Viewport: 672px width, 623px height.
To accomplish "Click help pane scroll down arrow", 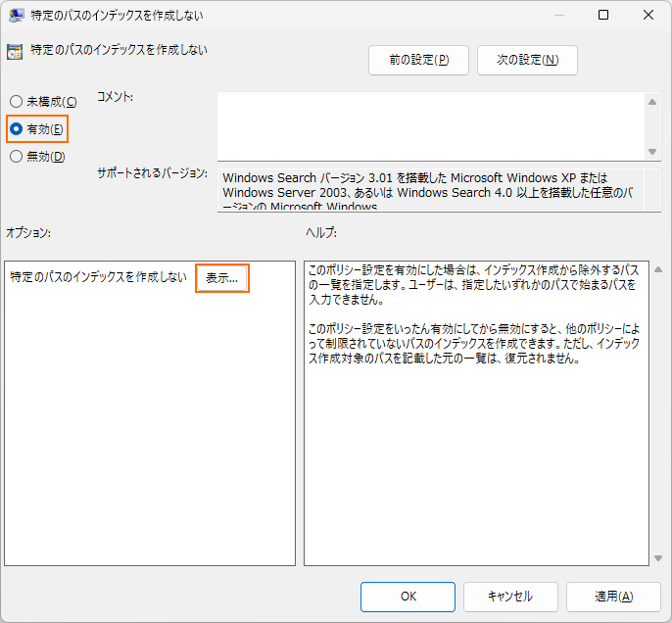I will (x=658, y=558).
